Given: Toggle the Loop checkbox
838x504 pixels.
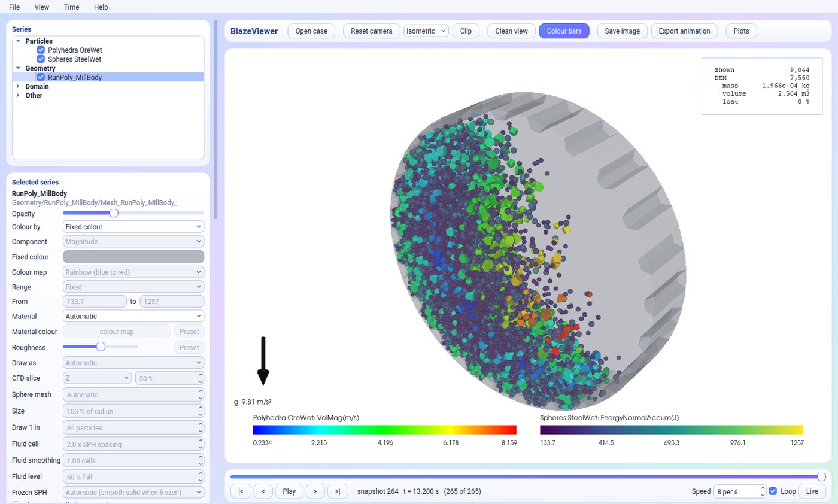Looking at the screenshot, I should click(773, 491).
